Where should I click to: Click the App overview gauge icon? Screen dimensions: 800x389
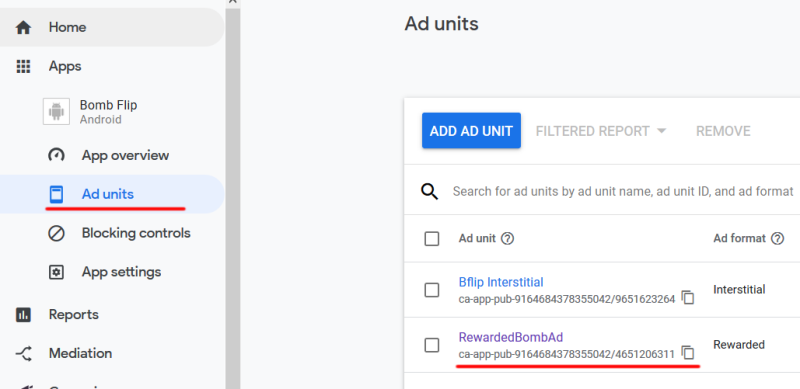click(56, 155)
